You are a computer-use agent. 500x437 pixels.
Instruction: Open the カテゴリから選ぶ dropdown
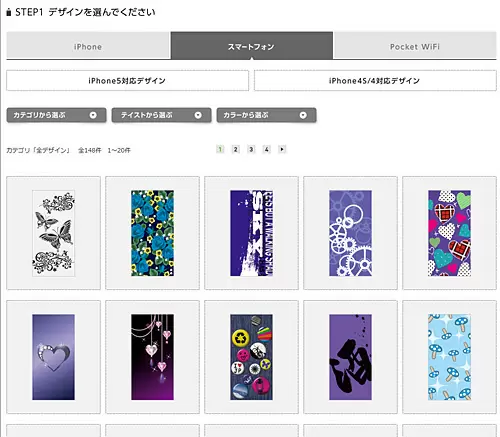pyautogui.click(x=56, y=115)
